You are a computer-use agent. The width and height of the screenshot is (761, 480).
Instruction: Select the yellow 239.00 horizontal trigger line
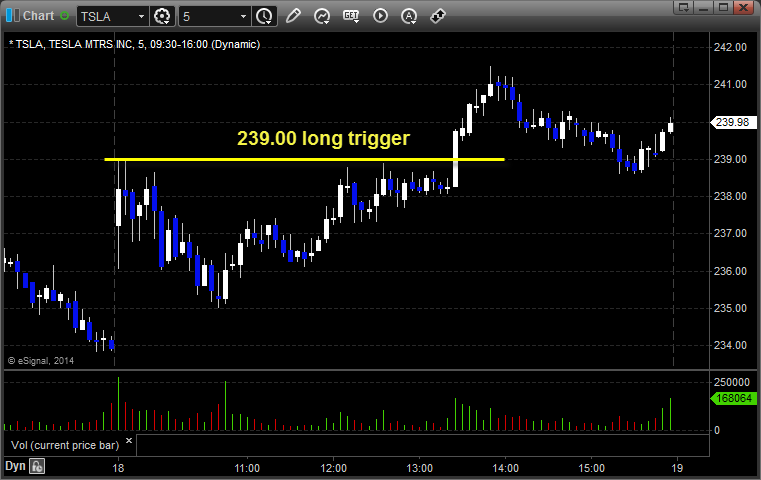click(x=304, y=159)
